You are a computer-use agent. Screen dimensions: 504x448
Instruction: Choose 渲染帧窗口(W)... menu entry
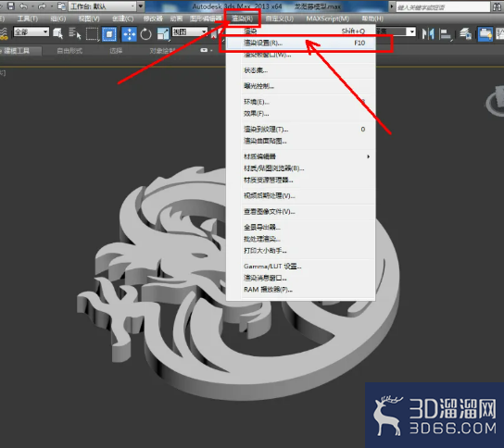(301, 55)
